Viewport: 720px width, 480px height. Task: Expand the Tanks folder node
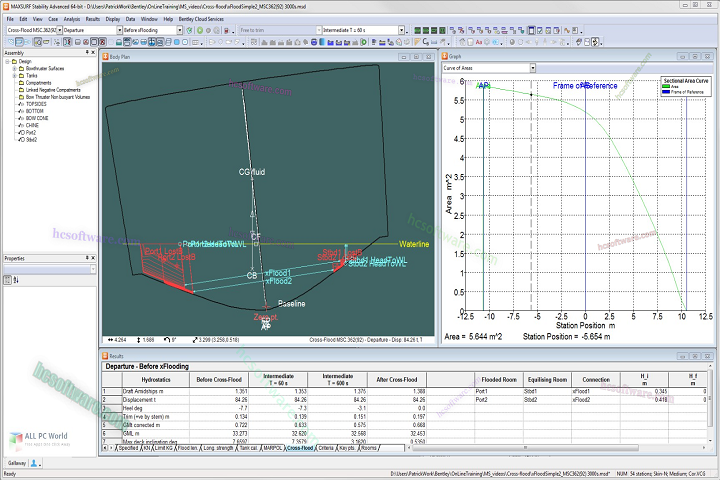(14, 75)
